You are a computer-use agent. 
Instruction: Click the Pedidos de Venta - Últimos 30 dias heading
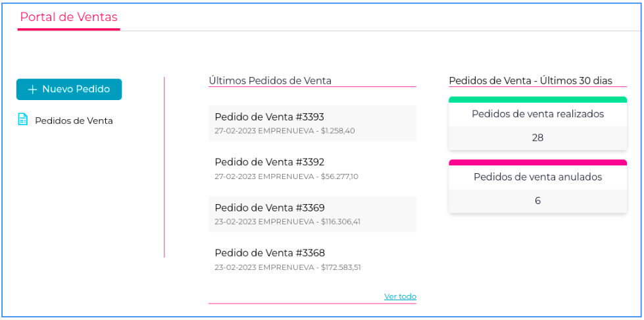(530, 81)
